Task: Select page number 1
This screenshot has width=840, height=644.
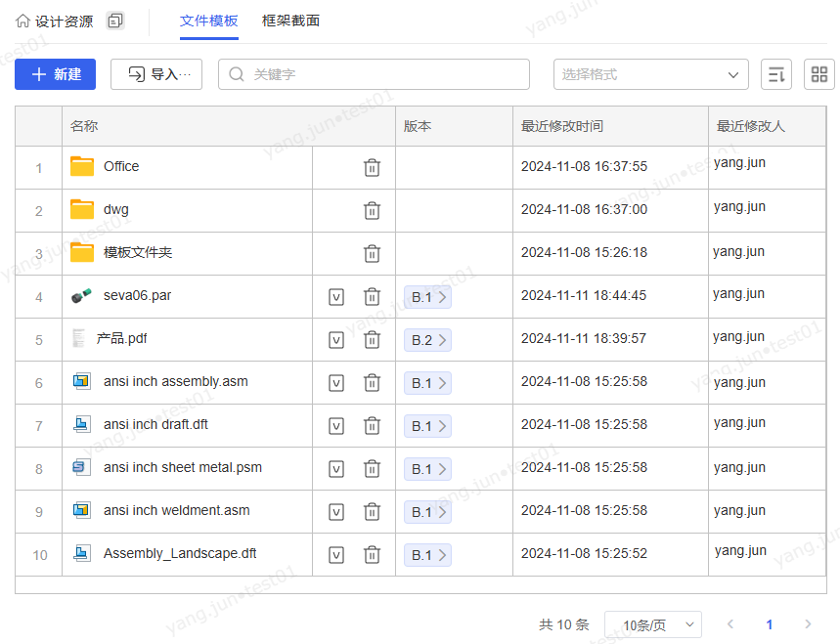Action: click(770, 624)
